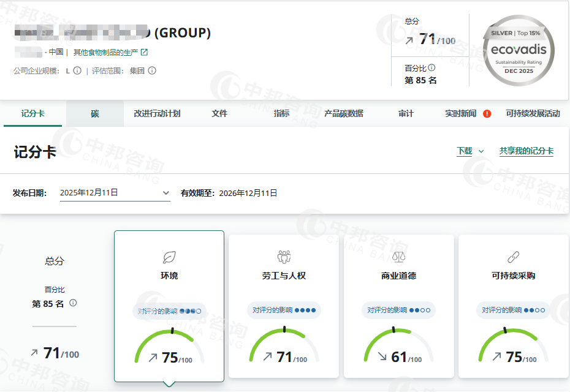The width and height of the screenshot is (570, 392).
Task: Click the scales icon on 商业道德 card
Action: 398,257
